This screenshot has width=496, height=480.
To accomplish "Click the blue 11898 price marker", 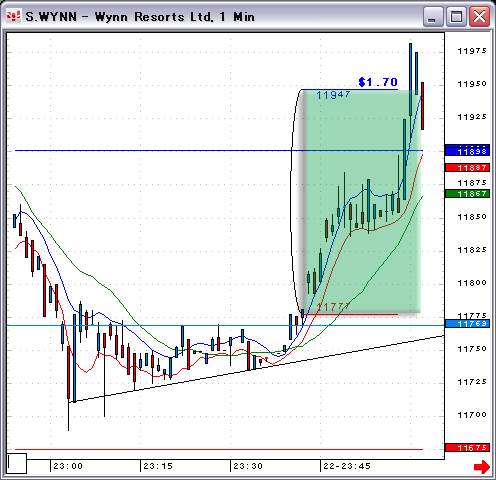I will (x=467, y=151).
